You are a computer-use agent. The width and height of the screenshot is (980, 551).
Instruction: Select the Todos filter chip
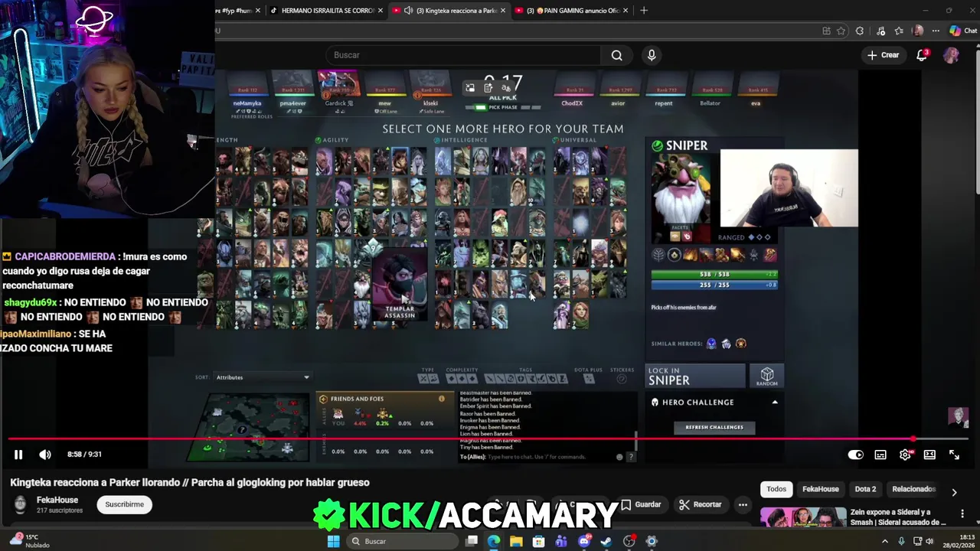(776, 489)
